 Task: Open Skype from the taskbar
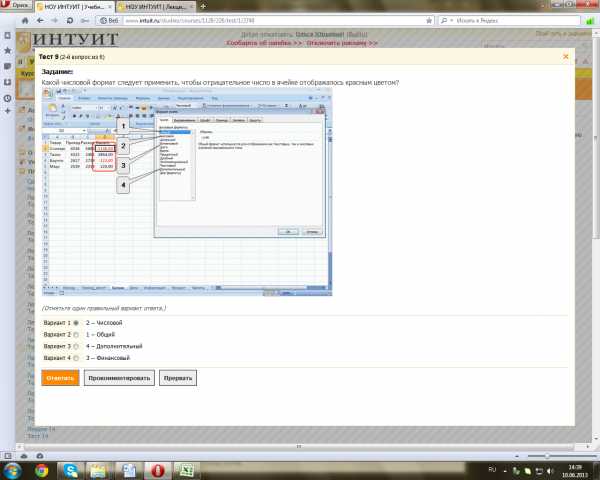coord(71,470)
